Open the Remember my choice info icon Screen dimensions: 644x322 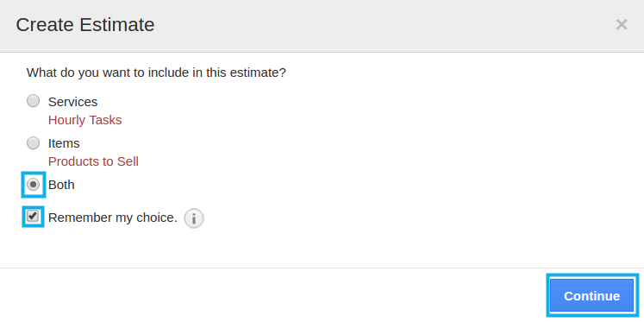click(x=194, y=218)
